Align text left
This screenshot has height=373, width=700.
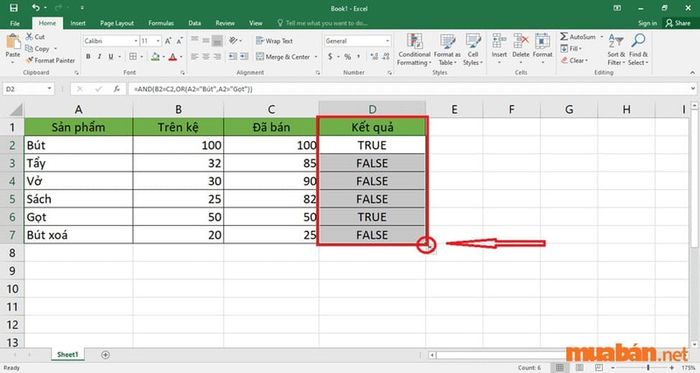click(195, 57)
